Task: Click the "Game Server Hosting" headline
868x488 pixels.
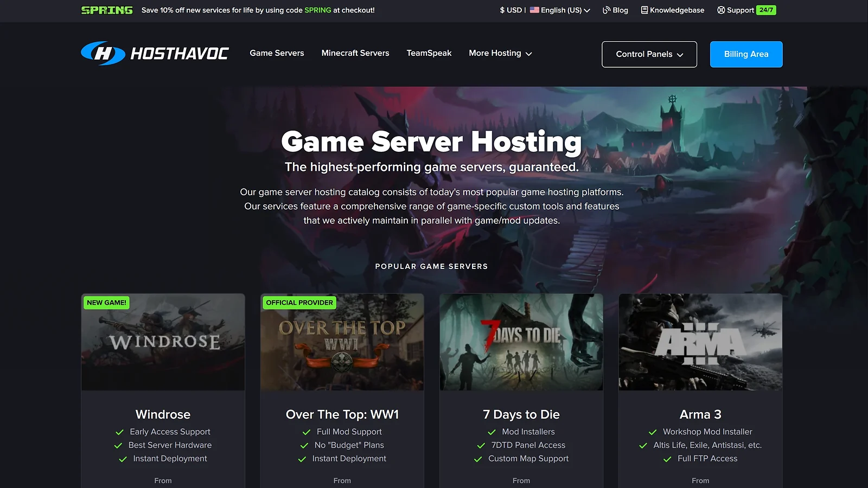Action: (x=431, y=142)
